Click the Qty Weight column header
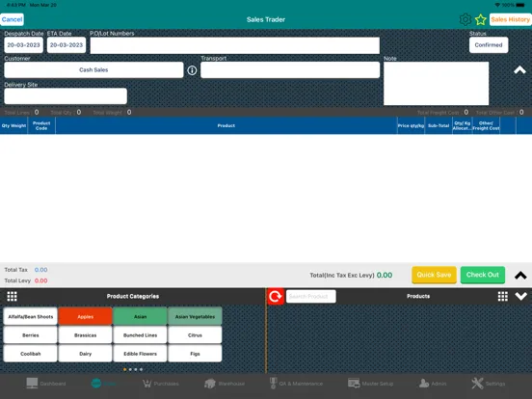Image resolution: width=532 pixels, height=399 pixels. [x=13, y=125]
